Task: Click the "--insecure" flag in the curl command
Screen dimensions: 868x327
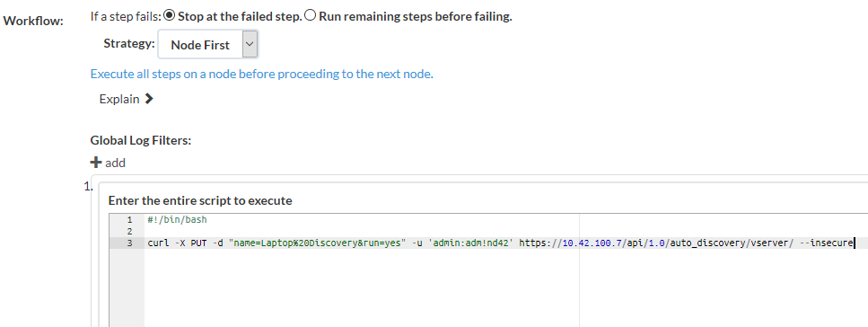Action: 827,243
